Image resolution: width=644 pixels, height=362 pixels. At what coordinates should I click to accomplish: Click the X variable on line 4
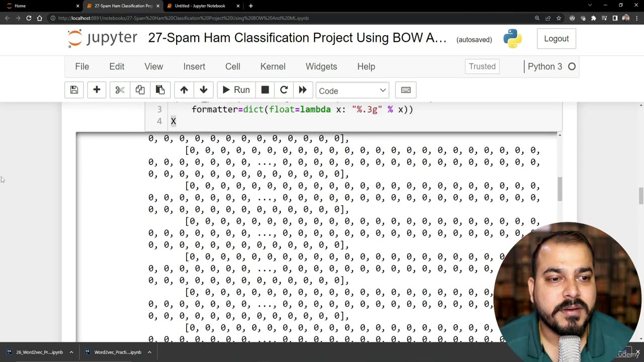pos(173,121)
